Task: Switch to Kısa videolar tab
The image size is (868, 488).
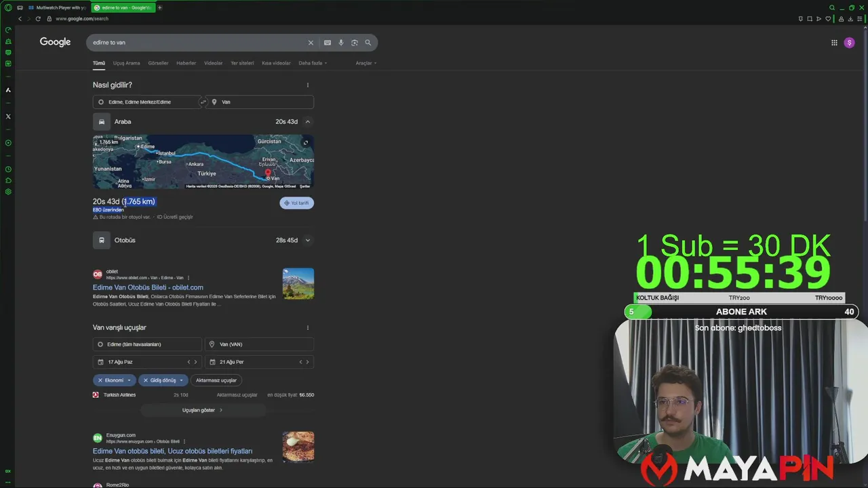Action: [x=276, y=63]
